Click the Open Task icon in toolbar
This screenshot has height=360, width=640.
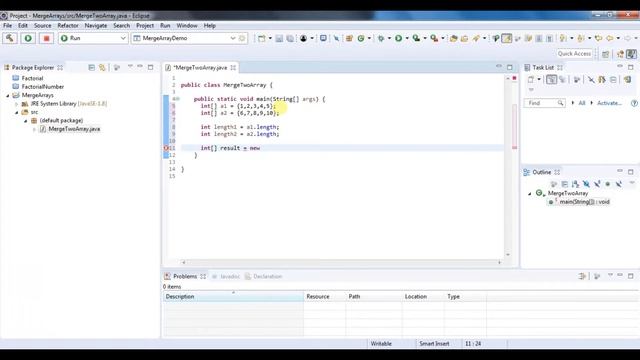[x=464, y=38]
